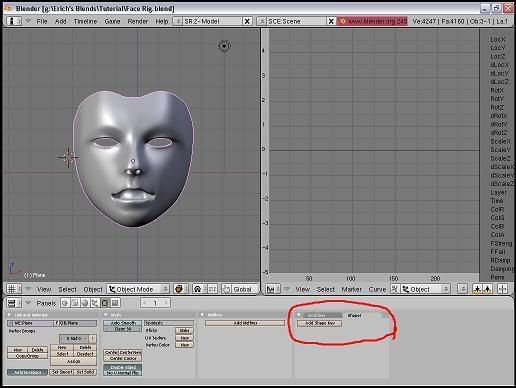Click the Set Solid button
This screenshot has width=516, height=388.
coord(85,372)
